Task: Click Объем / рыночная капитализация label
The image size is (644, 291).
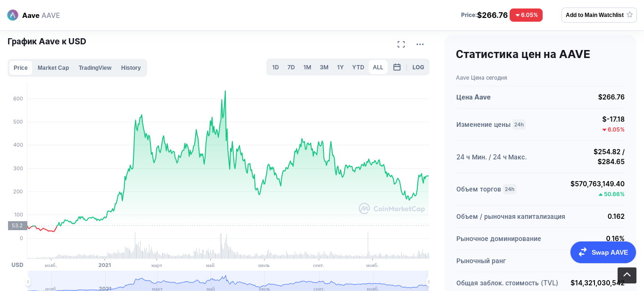Action: [511, 216]
